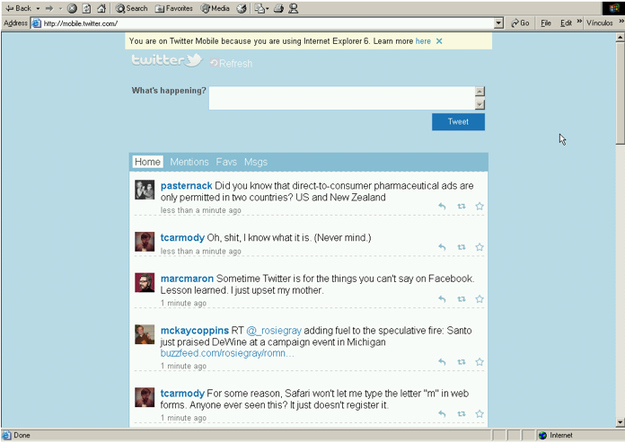Click the 'here' Learn more link
Image resolution: width=625 pixels, height=443 pixels.
click(423, 41)
